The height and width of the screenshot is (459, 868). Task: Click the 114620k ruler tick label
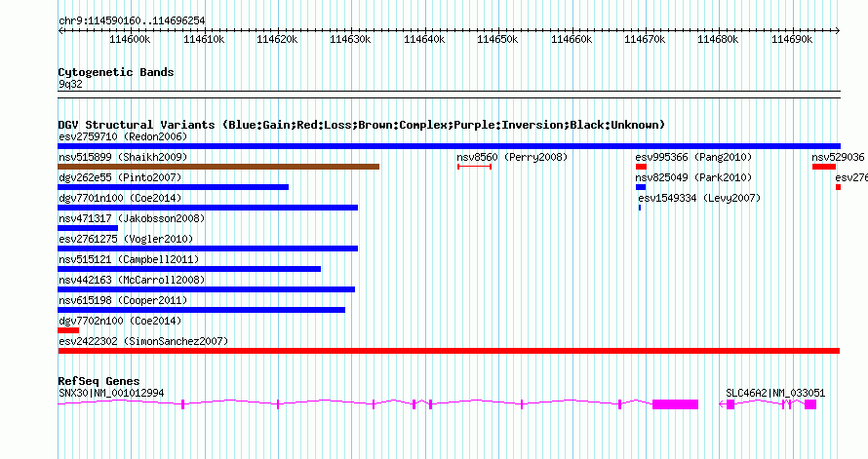click(x=277, y=39)
